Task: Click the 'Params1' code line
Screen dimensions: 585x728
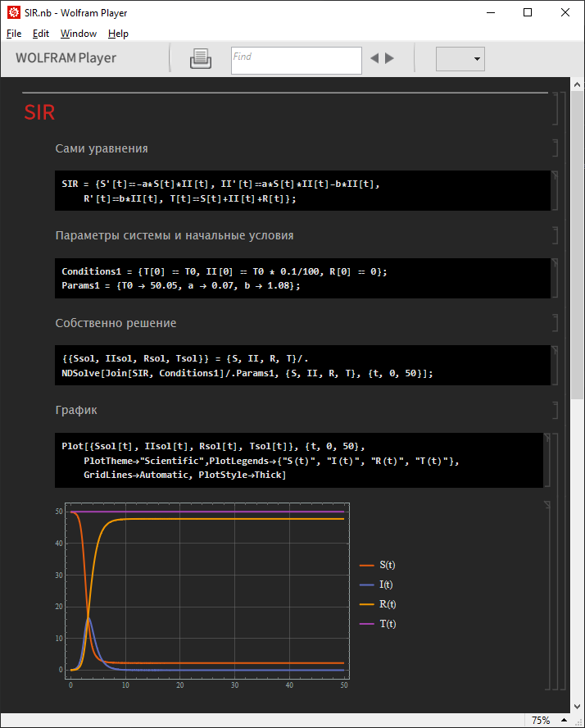Action: 181,285
